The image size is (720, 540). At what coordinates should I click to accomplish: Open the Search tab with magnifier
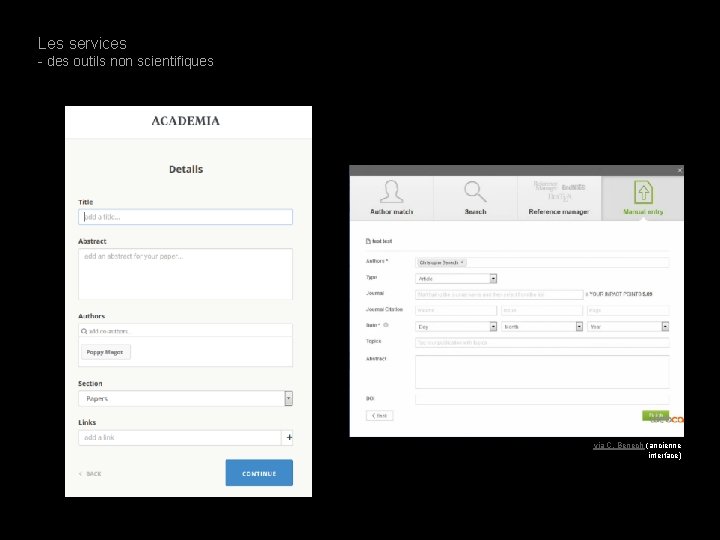pyautogui.click(x=475, y=198)
